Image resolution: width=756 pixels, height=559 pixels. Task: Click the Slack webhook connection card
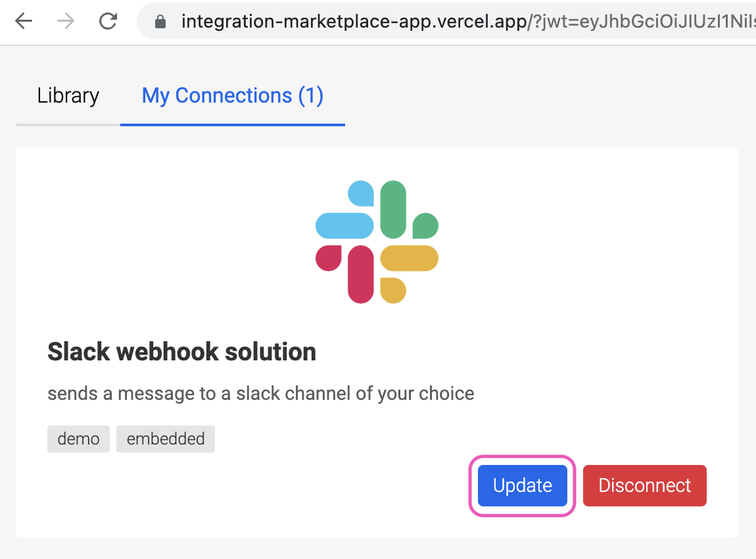coord(378,342)
